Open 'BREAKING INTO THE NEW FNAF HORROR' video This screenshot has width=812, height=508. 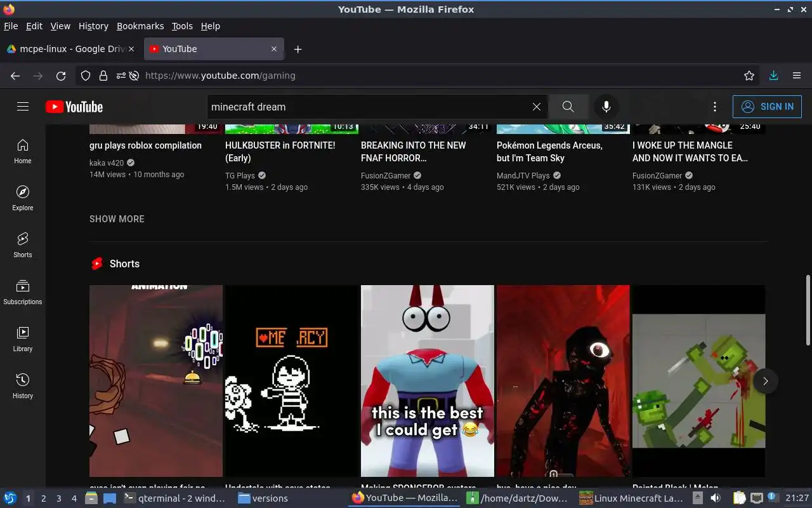click(414, 152)
